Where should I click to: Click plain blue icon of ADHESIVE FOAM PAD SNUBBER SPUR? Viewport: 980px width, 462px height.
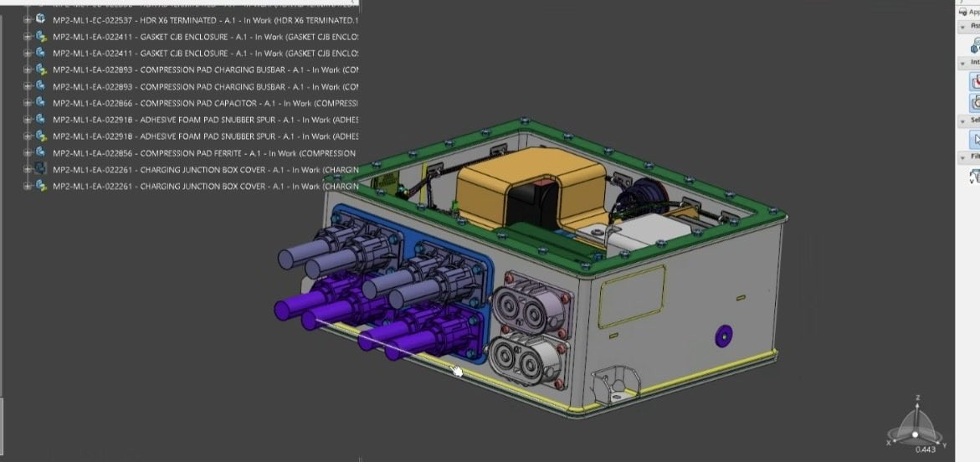[41, 119]
